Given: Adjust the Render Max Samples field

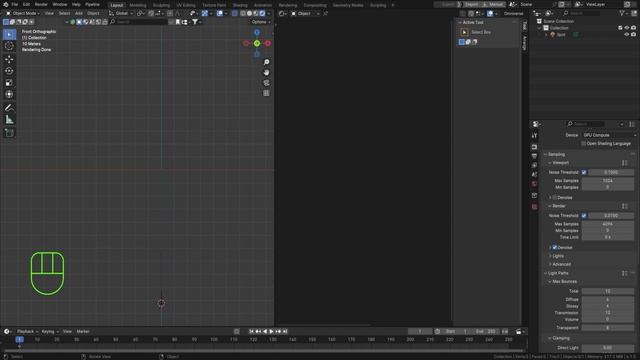Looking at the screenshot, I should 608,224.
